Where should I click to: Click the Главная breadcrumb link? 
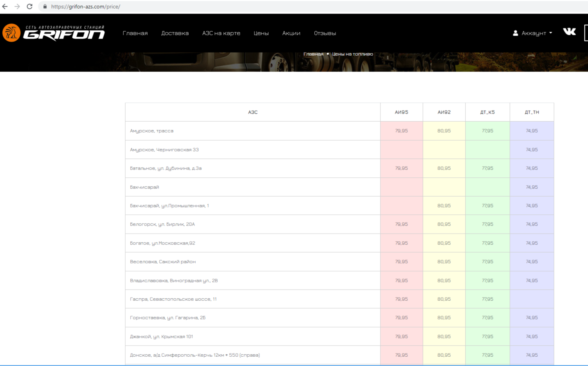313,54
